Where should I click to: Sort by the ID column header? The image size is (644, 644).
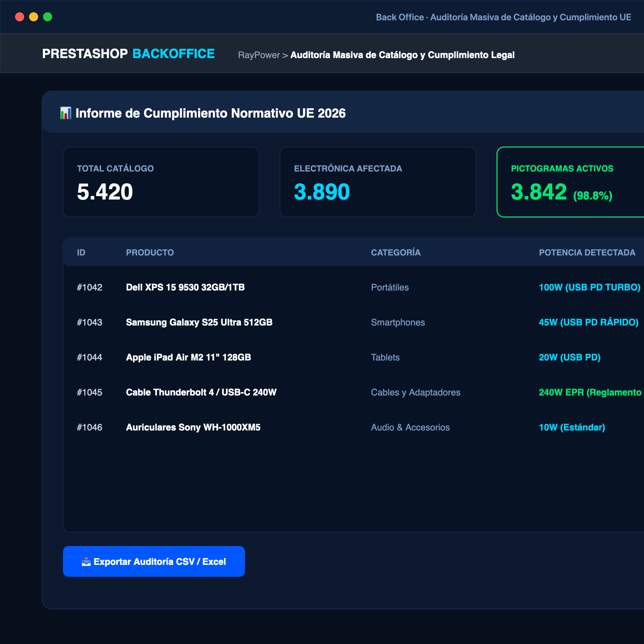81,253
